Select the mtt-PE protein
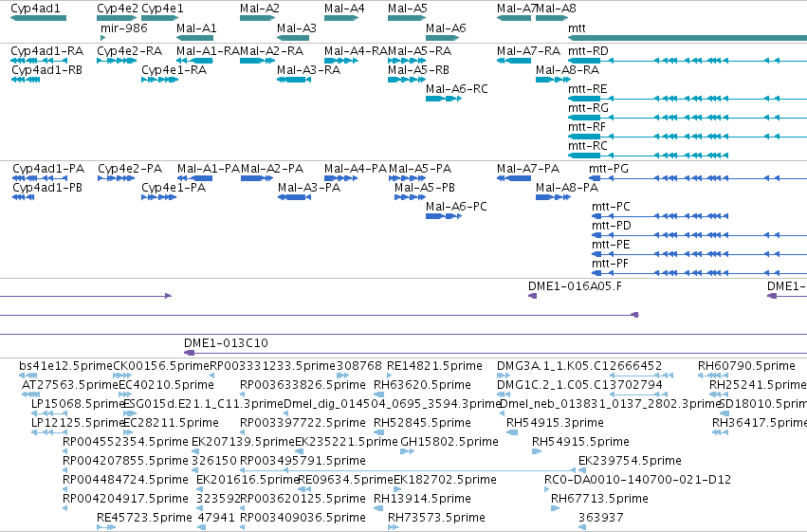The image size is (807, 532). (700, 255)
